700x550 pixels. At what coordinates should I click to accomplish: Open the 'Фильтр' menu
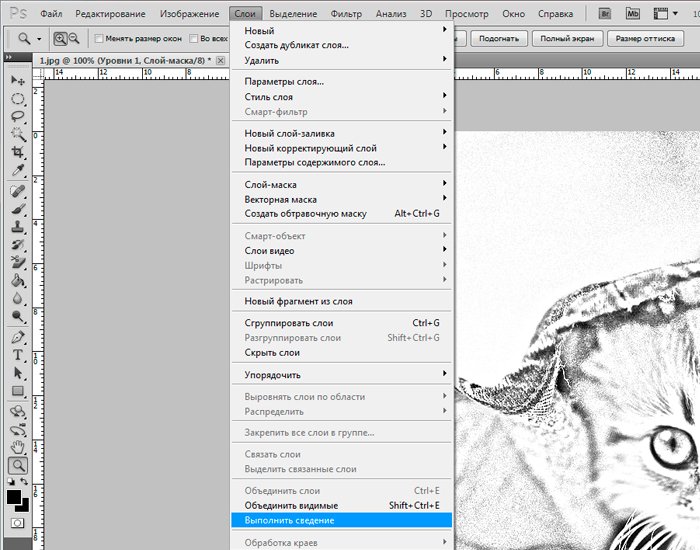(346, 14)
